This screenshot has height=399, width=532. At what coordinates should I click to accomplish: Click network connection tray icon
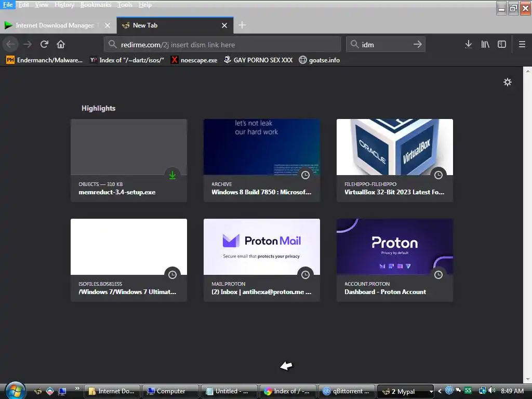coord(482,391)
